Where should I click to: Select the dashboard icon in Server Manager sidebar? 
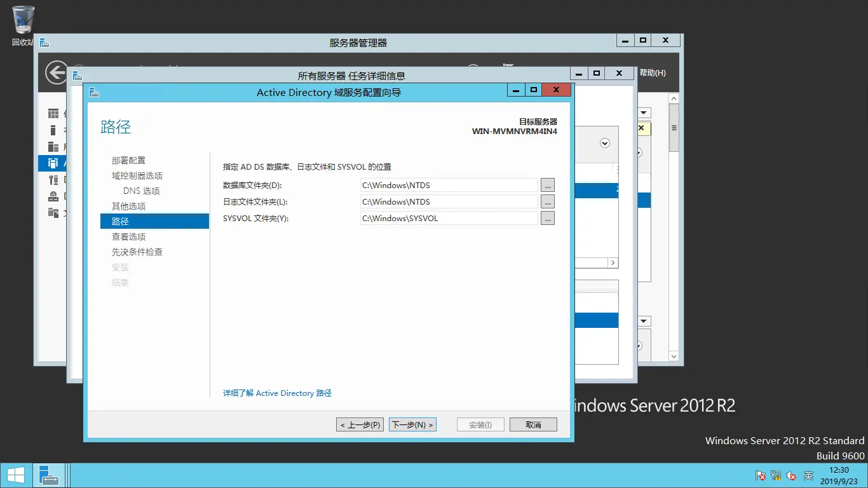click(x=53, y=114)
